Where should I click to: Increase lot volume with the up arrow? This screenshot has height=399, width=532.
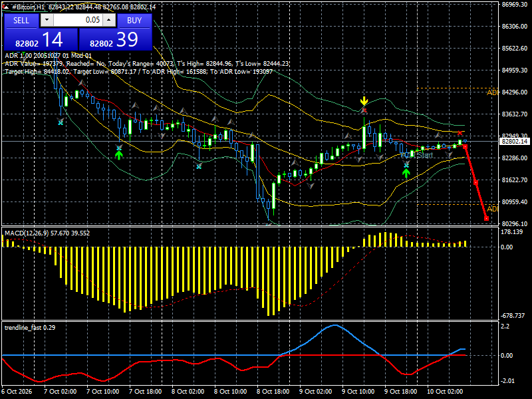pos(109,21)
